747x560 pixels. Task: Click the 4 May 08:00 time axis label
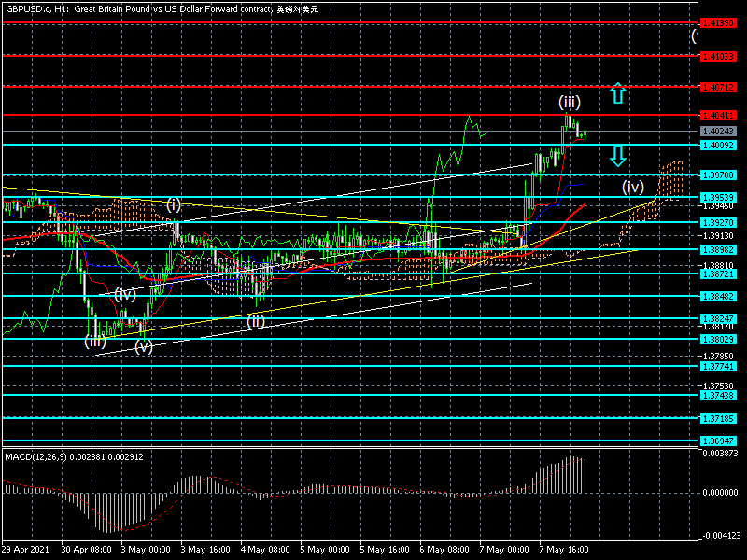pyautogui.click(x=266, y=550)
